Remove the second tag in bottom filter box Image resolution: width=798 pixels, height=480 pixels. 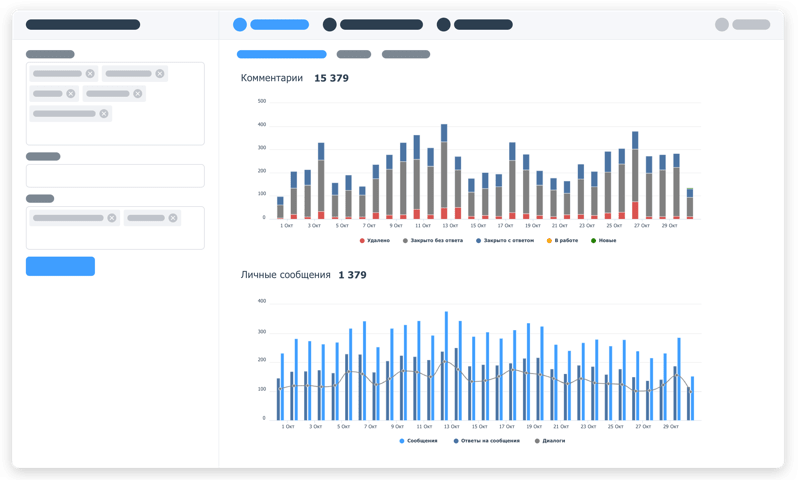click(x=173, y=218)
